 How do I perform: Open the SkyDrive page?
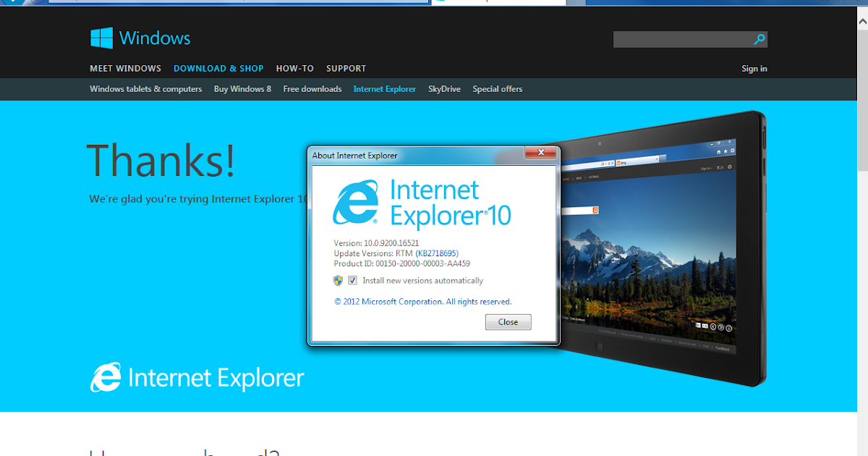tap(444, 89)
